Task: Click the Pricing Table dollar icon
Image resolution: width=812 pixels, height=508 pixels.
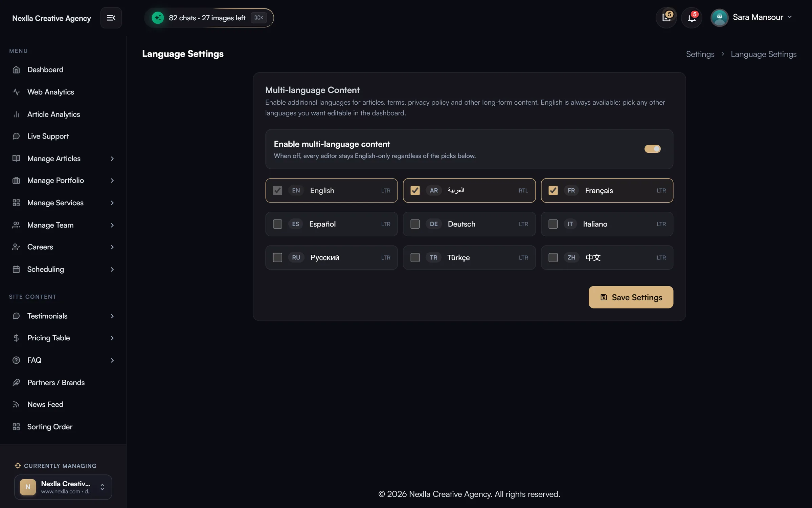Action: click(x=16, y=338)
